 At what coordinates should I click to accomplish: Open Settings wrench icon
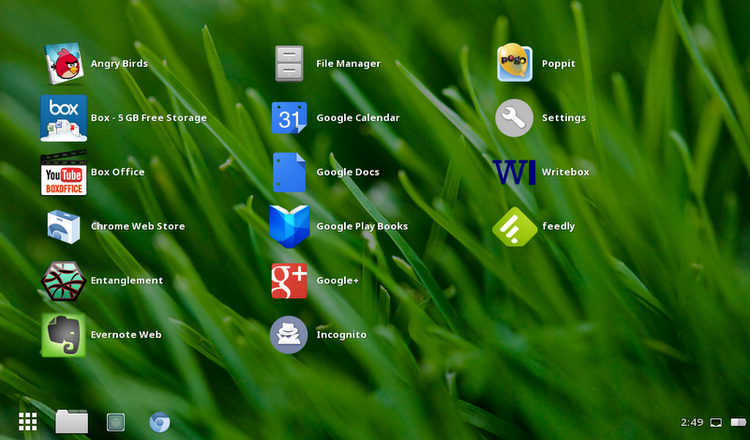pyautogui.click(x=514, y=118)
